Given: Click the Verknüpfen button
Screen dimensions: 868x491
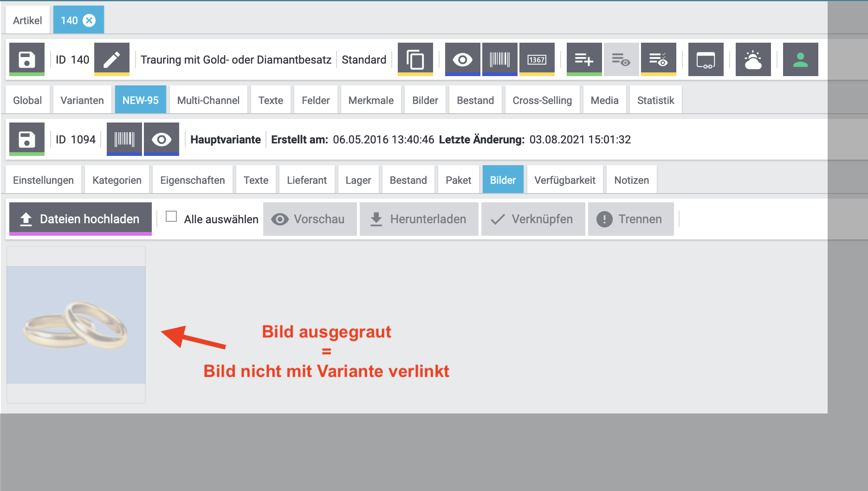Looking at the screenshot, I should 533,219.
